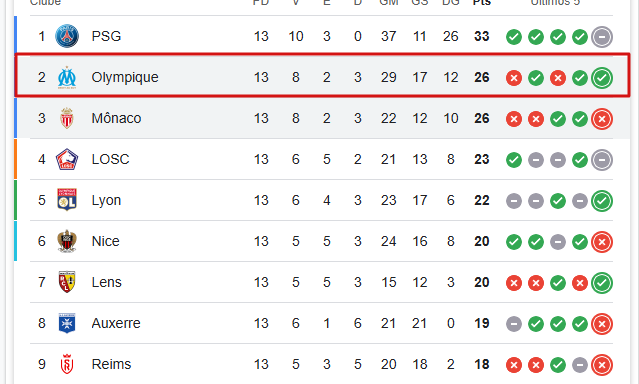Click Olympique's most recent win icon
Viewport: 639px width, 384px height.
(x=602, y=77)
